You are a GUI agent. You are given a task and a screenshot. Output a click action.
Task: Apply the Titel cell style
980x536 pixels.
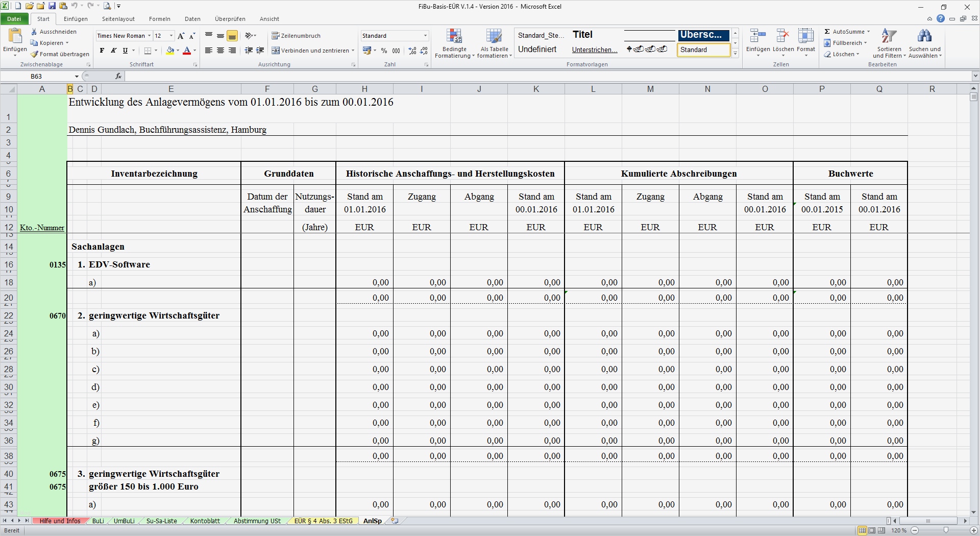(x=582, y=35)
